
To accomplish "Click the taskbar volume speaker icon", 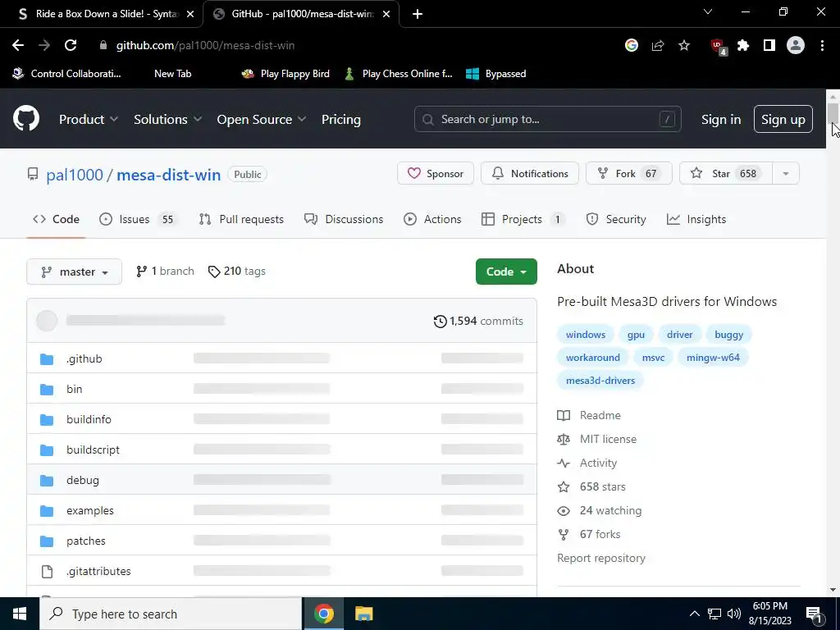I will tap(734, 614).
